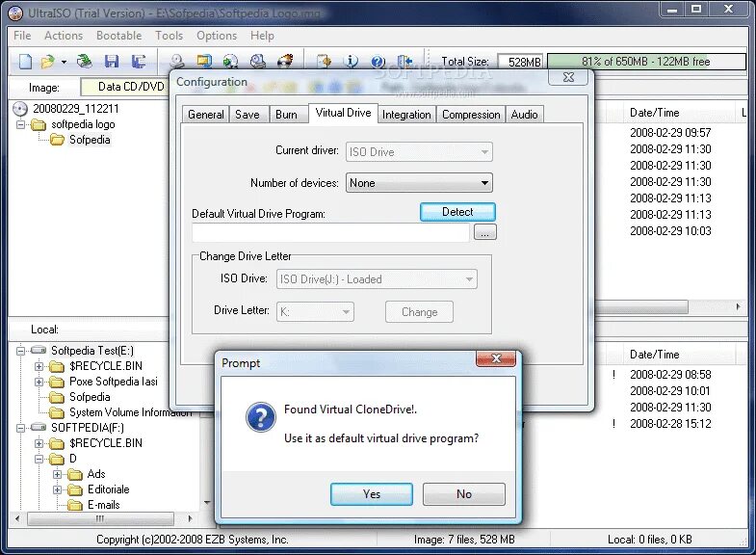Collapse the softpedia logo tree node
Viewport: 756px width, 555px height.
(x=21, y=124)
